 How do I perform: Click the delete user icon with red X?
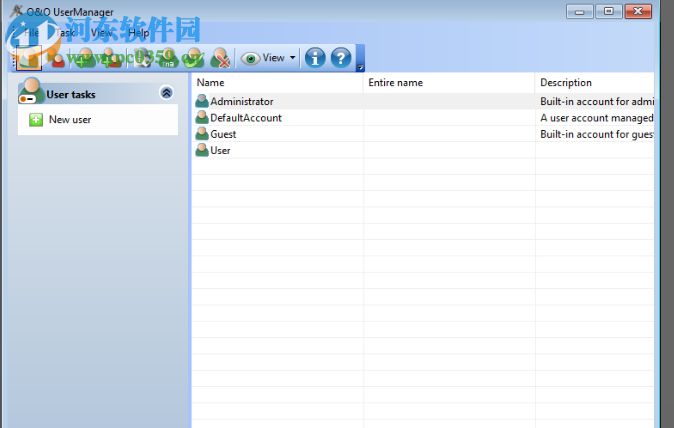[x=221, y=58]
